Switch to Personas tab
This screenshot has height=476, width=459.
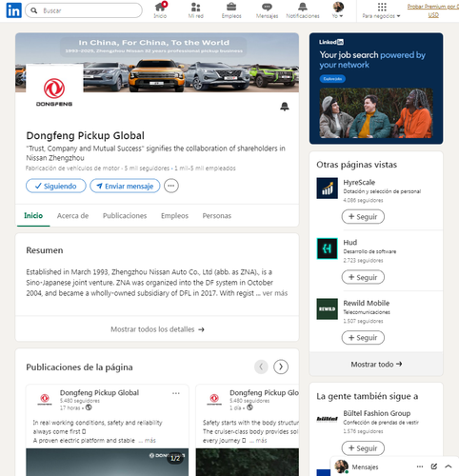(x=217, y=216)
